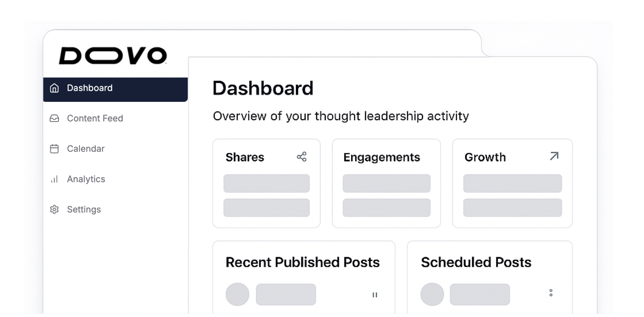Click the Settings gear icon

(x=54, y=209)
